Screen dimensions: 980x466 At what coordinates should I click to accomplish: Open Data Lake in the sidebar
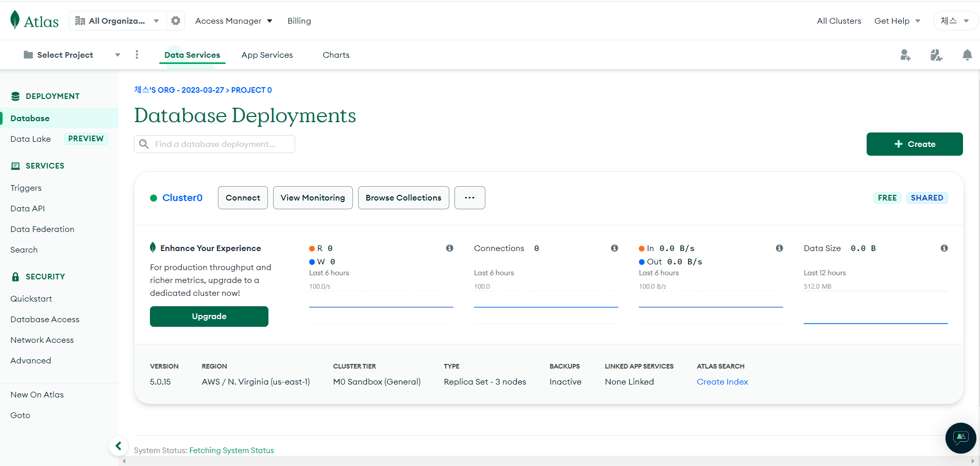(x=30, y=139)
